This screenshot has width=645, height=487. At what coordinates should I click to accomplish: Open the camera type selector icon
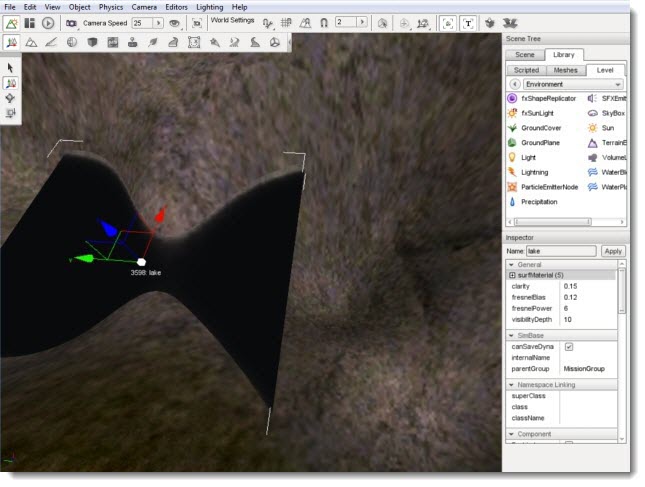[x=72, y=23]
